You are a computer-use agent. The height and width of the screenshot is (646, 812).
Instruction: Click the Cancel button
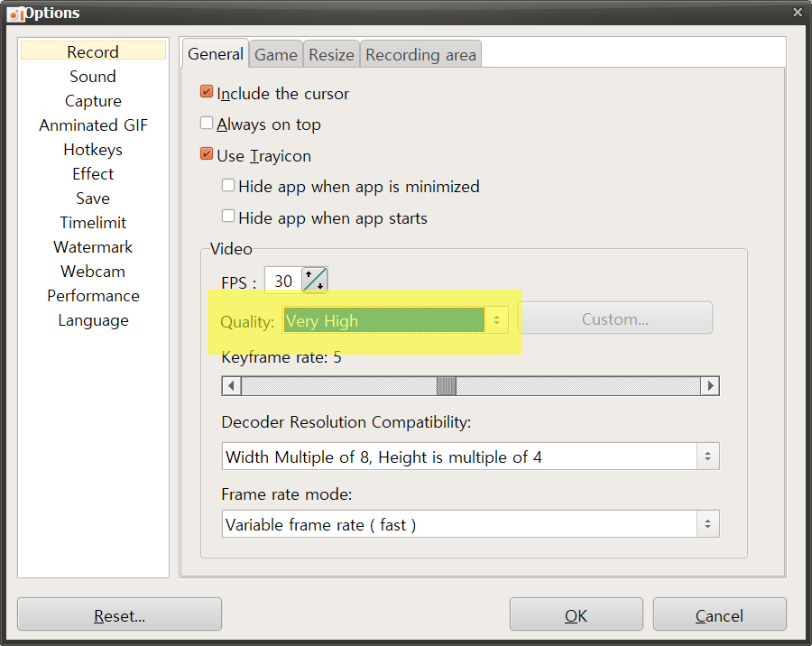(x=719, y=614)
